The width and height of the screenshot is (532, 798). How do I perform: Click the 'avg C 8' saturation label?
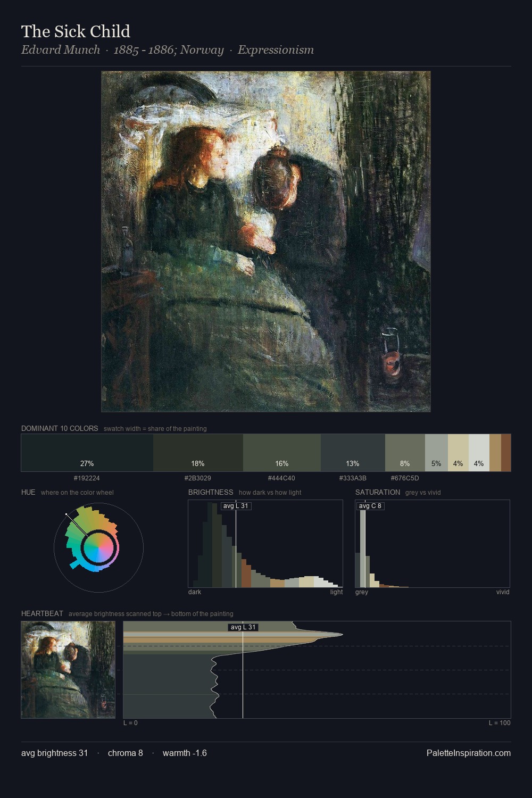pyautogui.click(x=370, y=506)
